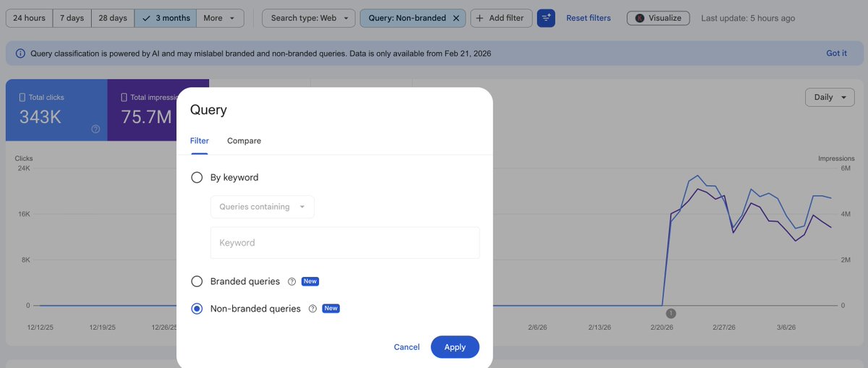Image resolution: width=868 pixels, height=368 pixels.
Task: Click the Last update: 5 hours ago text
Action: [748, 18]
